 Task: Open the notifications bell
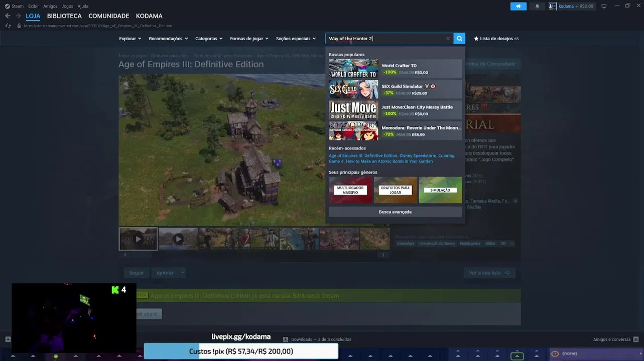[x=537, y=6]
